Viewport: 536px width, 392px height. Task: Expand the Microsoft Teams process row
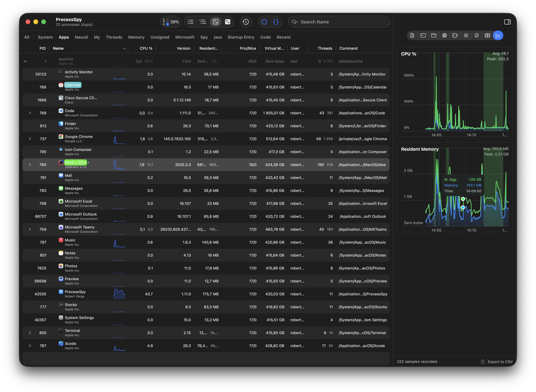(30, 229)
